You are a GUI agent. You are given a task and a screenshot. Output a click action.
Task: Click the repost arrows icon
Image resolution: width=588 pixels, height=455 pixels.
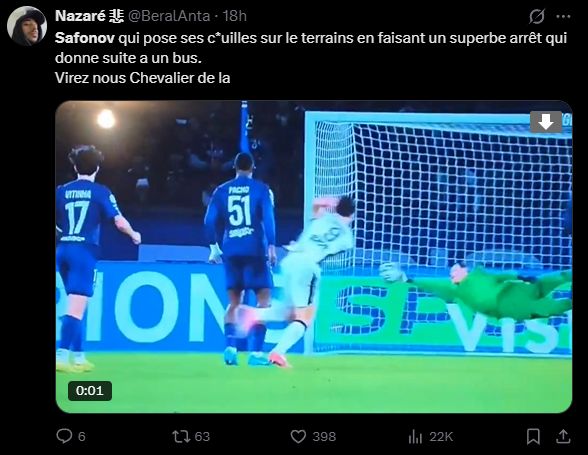(181, 436)
